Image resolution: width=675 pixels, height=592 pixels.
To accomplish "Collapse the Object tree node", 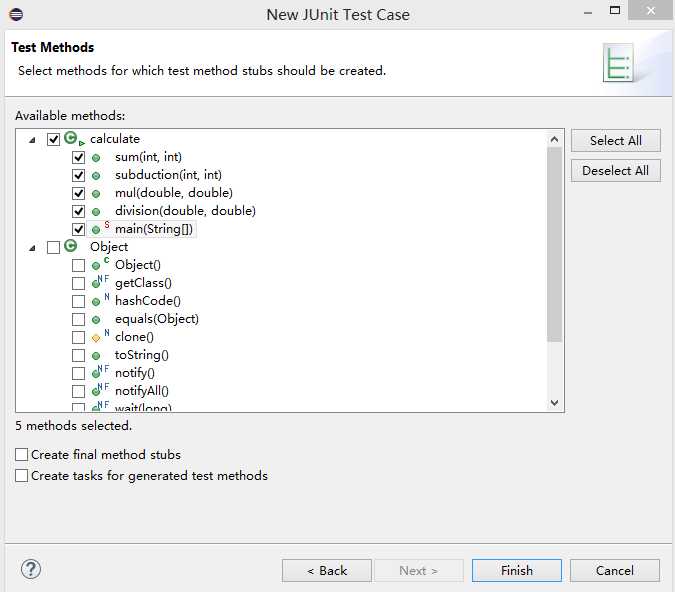I will point(32,248).
